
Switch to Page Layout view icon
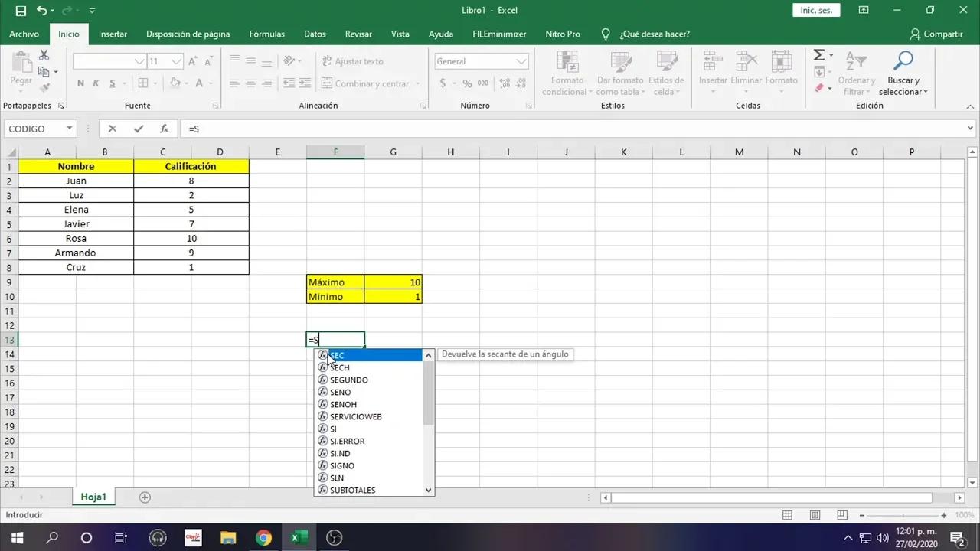point(815,515)
